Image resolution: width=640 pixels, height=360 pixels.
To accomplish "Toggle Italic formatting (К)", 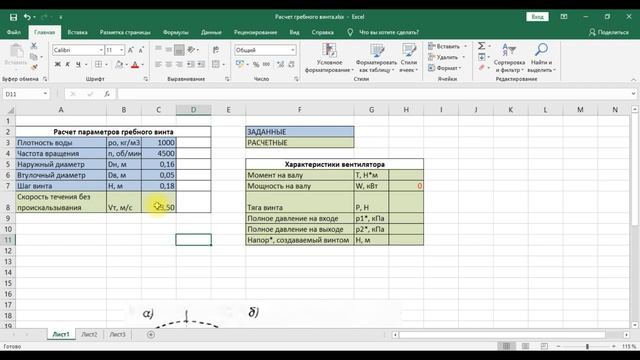I will [x=68, y=64].
